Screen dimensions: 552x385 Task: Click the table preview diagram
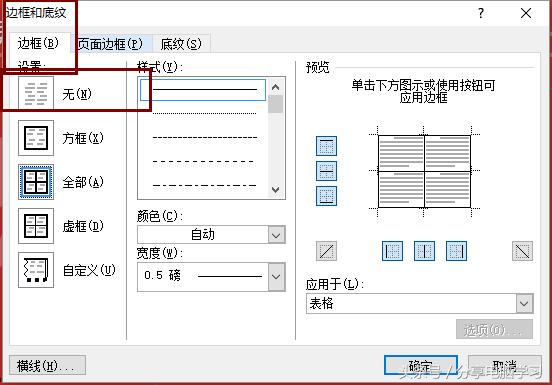click(424, 171)
